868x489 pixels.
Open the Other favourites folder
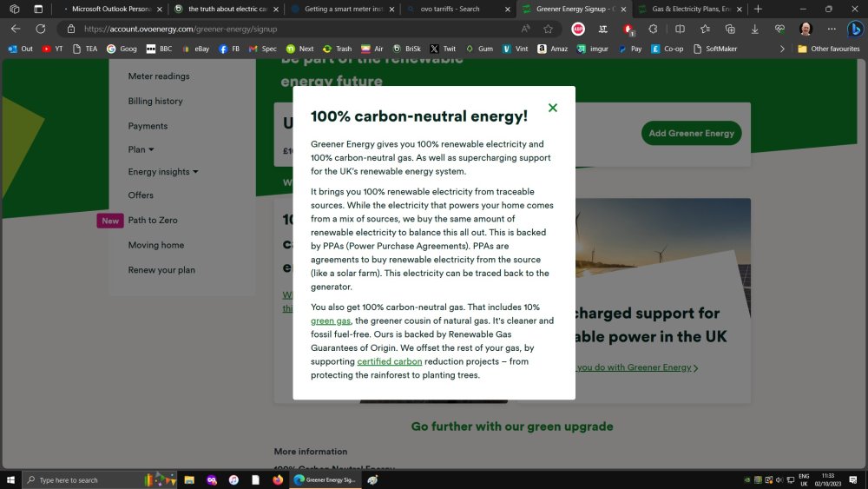point(829,49)
